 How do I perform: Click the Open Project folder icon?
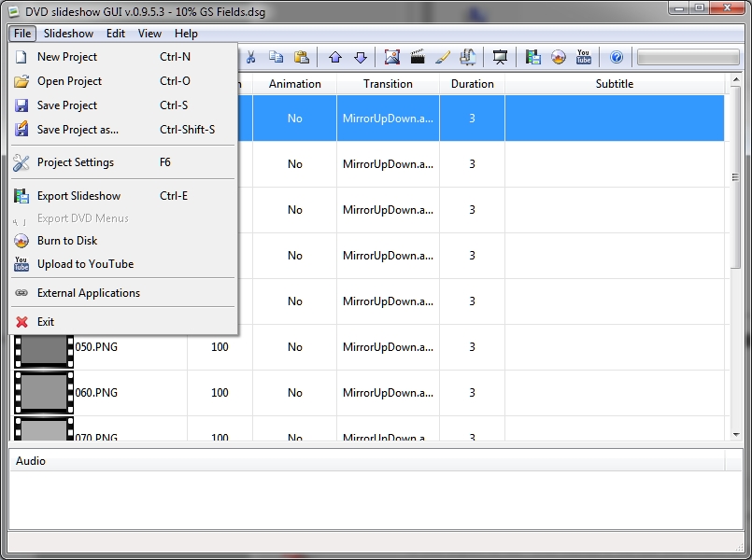(21, 81)
